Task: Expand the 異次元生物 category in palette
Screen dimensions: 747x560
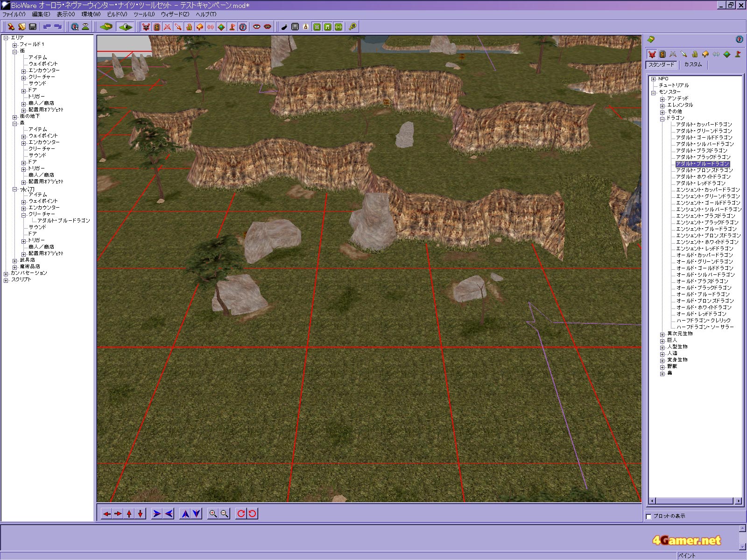Action: pos(662,334)
